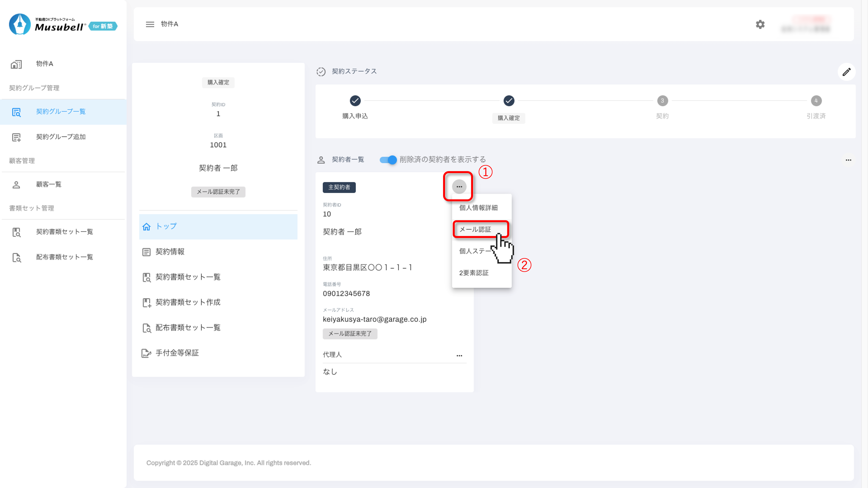Open the 代理人 three-dot menu

459,355
